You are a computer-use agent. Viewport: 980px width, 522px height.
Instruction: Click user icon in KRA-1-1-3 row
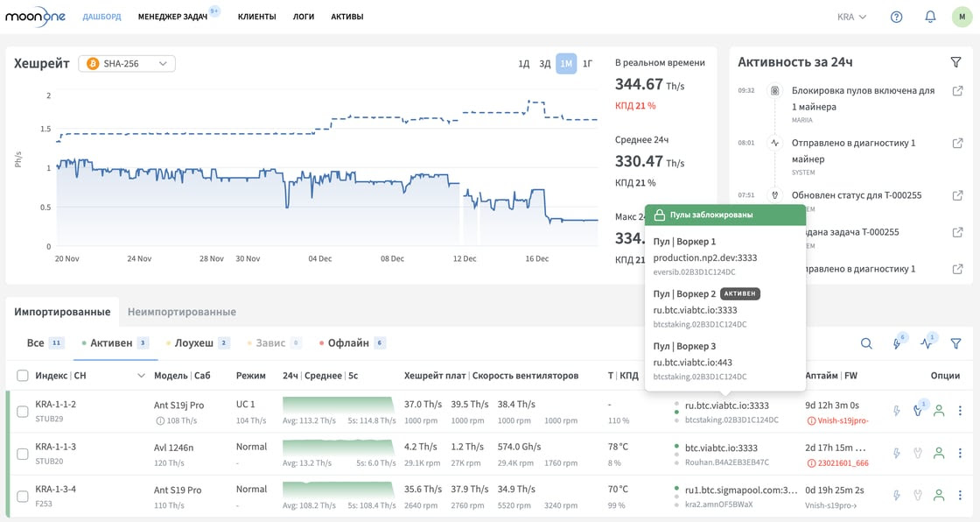point(939,453)
